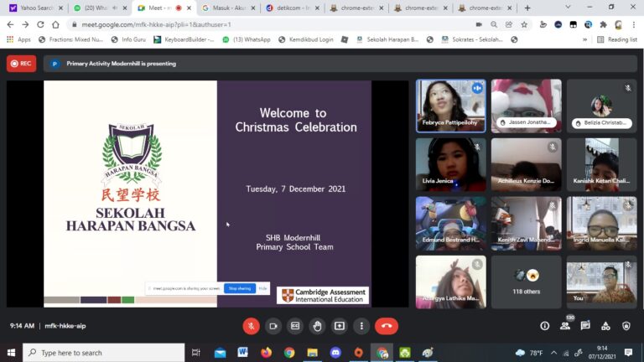Turn on captions in Meet

295,326
